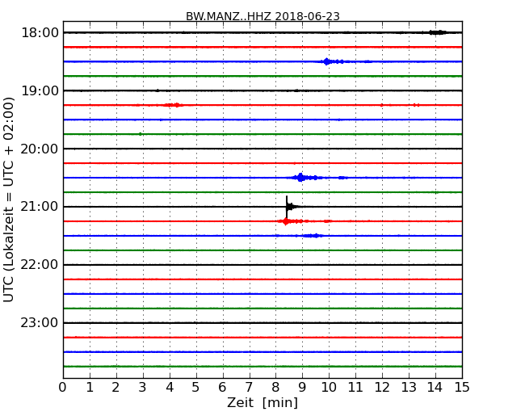This screenshot has width=525, height=420.
Task: Select the 18:00 y-axis tick label
Action: click(x=39, y=32)
